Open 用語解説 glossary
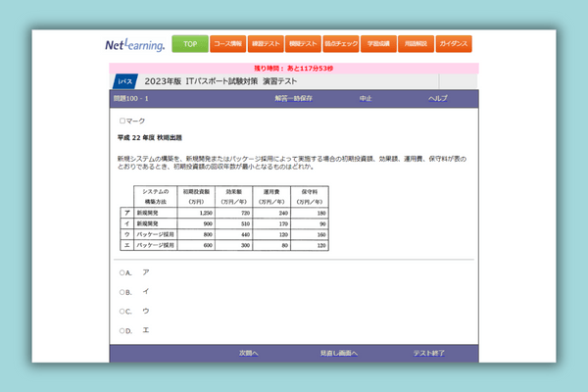The width and height of the screenshot is (588, 392). 416,44
